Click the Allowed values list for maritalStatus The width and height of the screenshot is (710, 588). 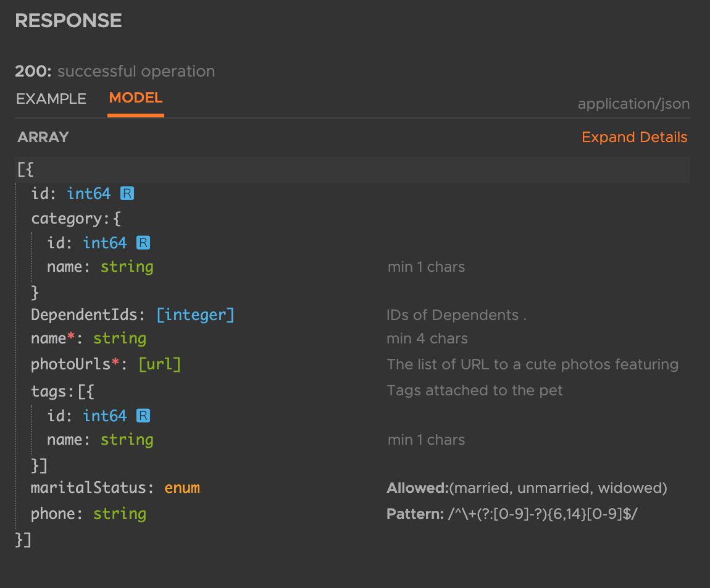(x=558, y=488)
